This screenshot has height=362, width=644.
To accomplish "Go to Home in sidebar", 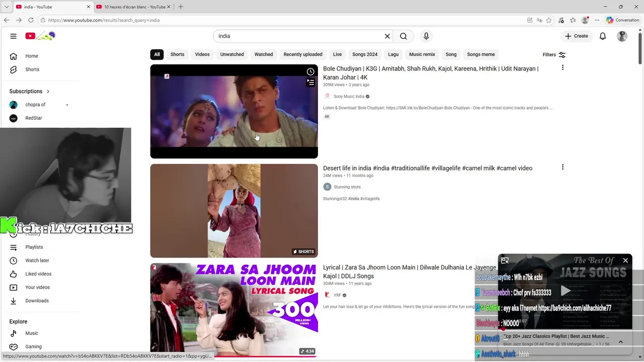I will coord(32,56).
